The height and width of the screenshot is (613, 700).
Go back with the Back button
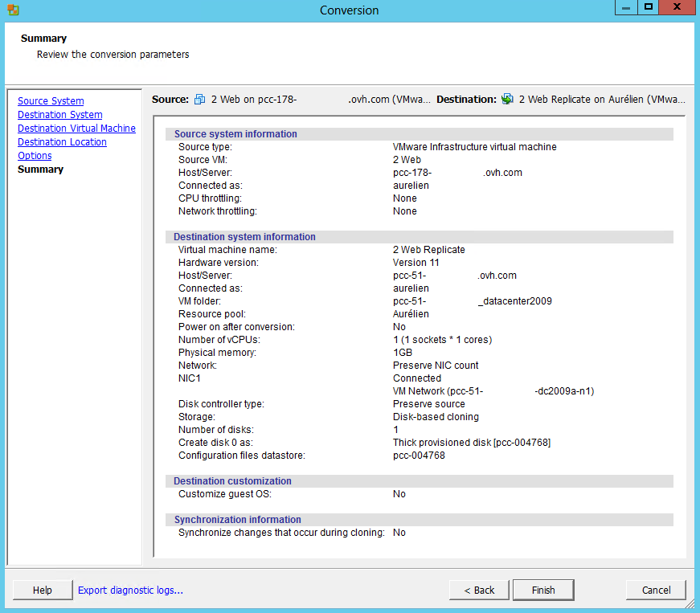pos(479,591)
